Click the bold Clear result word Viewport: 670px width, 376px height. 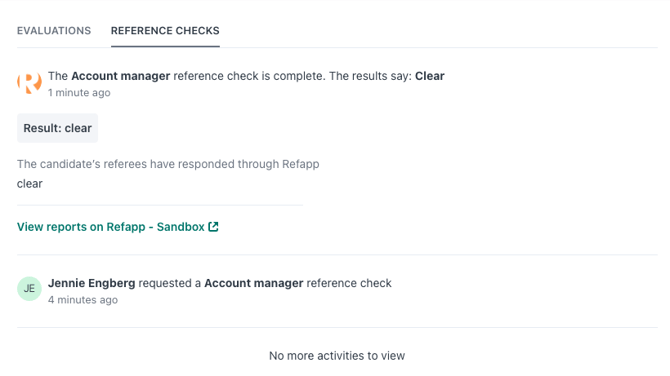click(x=430, y=76)
